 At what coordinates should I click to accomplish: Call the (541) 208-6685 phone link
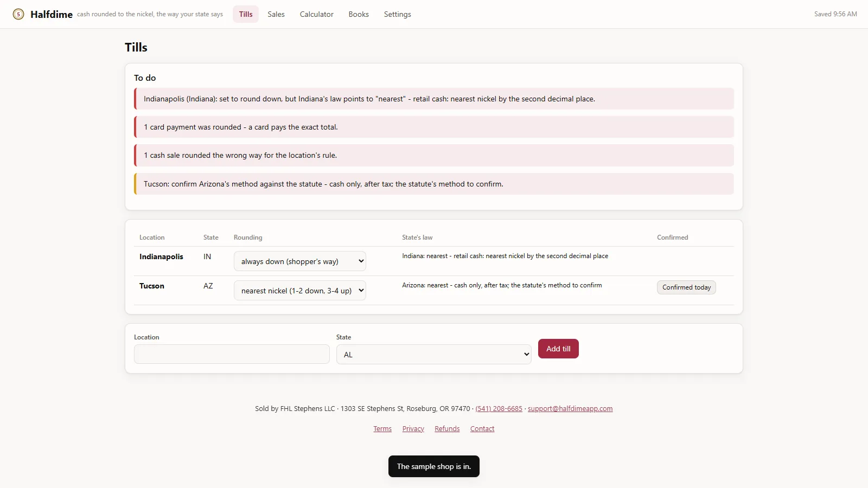[499, 409]
